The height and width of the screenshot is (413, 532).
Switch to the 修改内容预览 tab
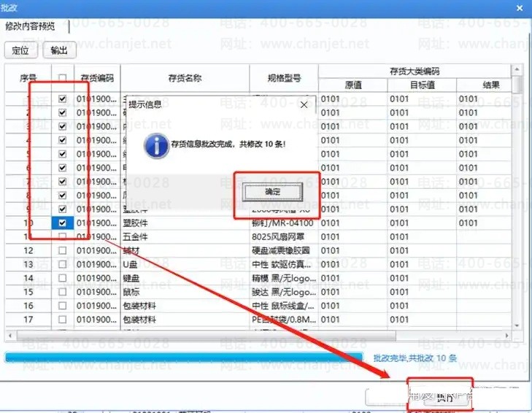point(30,26)
